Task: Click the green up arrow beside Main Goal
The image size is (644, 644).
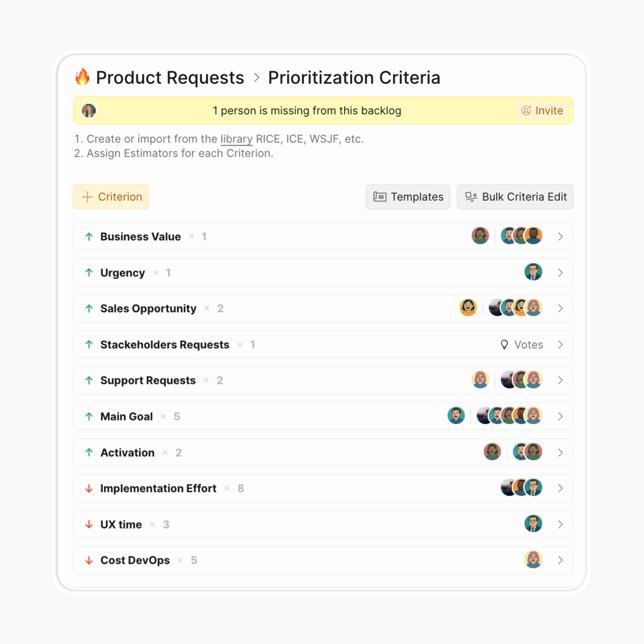Action: 89,417
